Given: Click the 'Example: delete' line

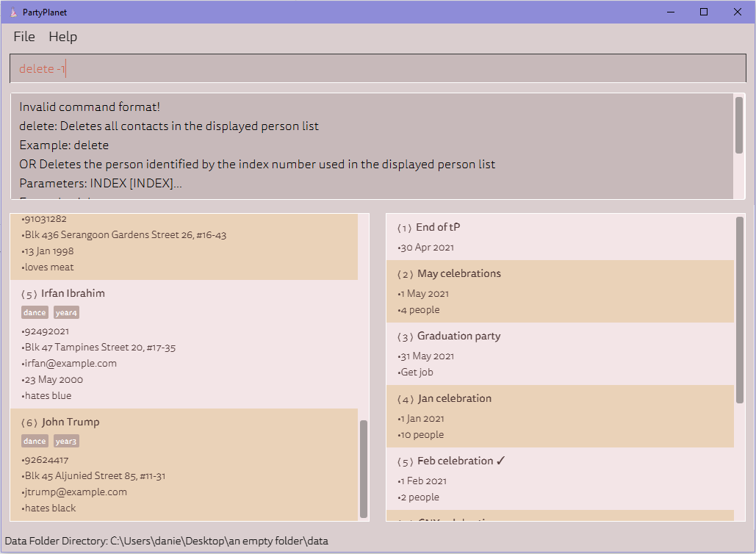Looking at the screenshot, I should pyautogui.click(x=64, y=145).
